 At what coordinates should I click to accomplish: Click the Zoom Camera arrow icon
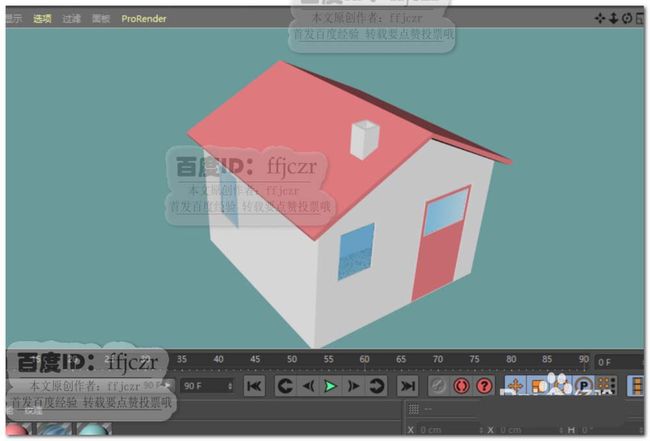[x=614, y=18]
